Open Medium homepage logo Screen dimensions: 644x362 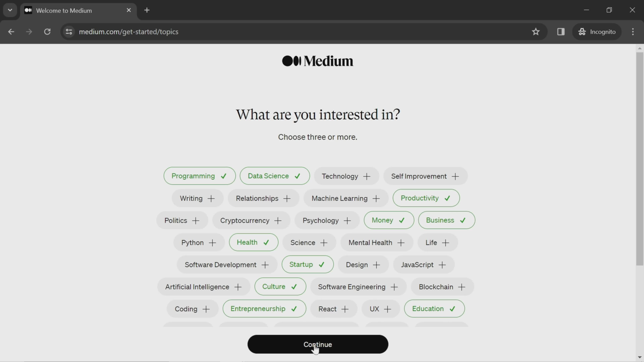318,61
